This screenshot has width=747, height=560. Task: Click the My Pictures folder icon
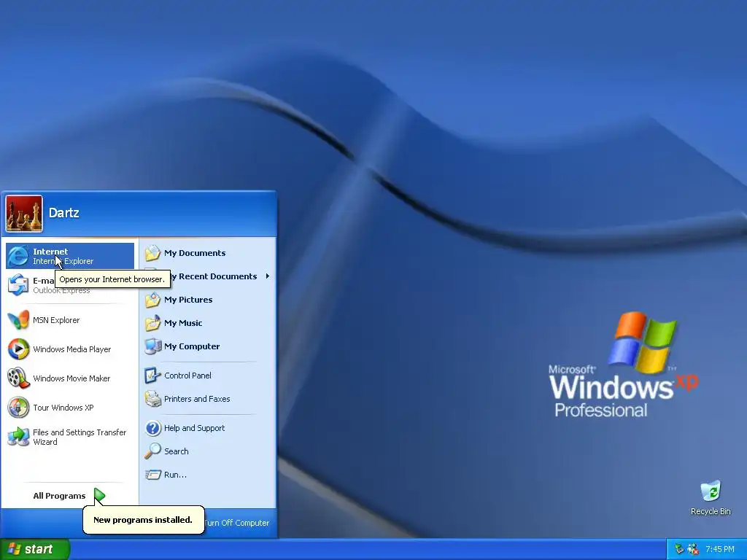pos(153,300)
